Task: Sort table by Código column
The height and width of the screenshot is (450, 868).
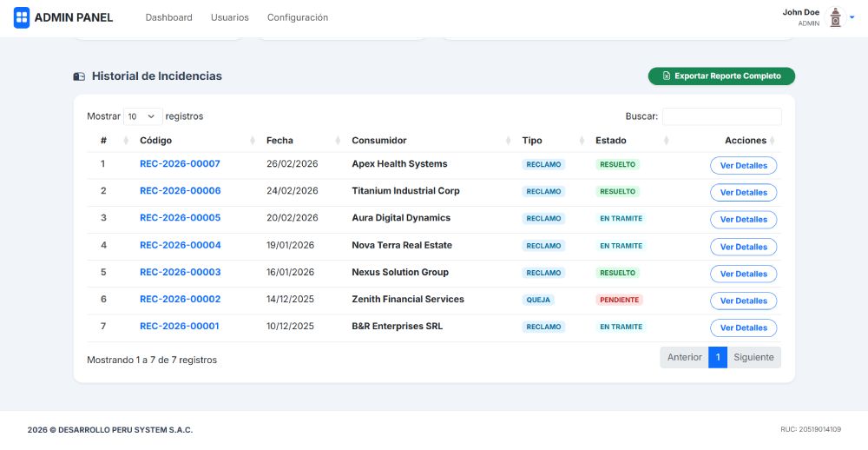Action: 194,141
